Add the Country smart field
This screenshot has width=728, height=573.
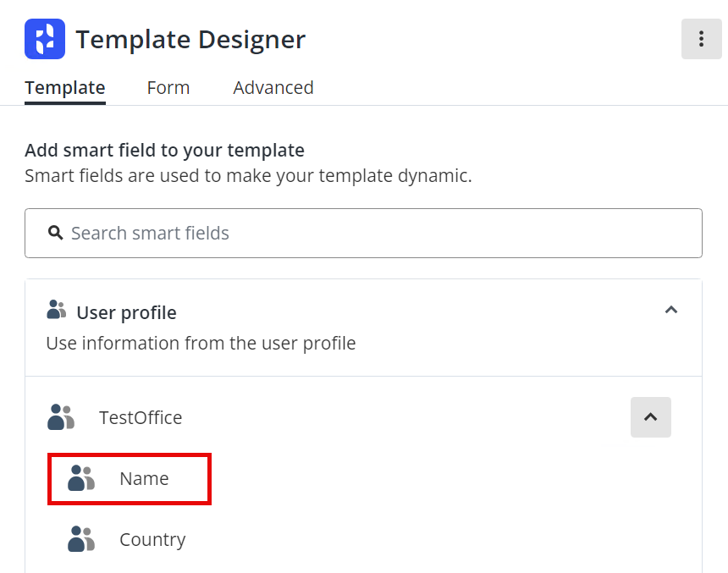[x=152, y=539]
